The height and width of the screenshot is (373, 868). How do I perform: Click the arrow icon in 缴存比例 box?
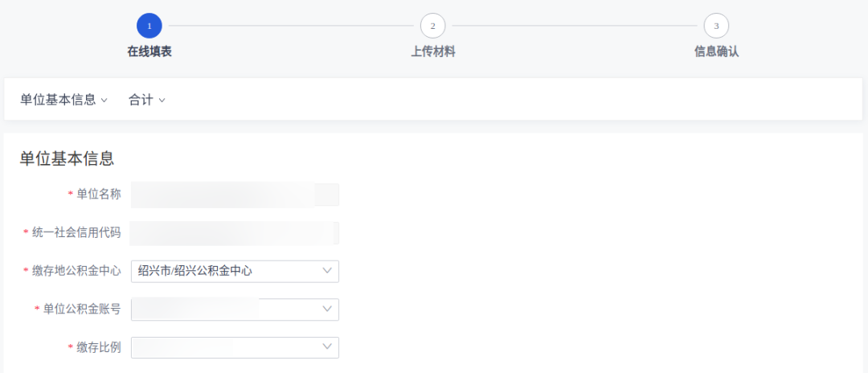pos(327,346)
